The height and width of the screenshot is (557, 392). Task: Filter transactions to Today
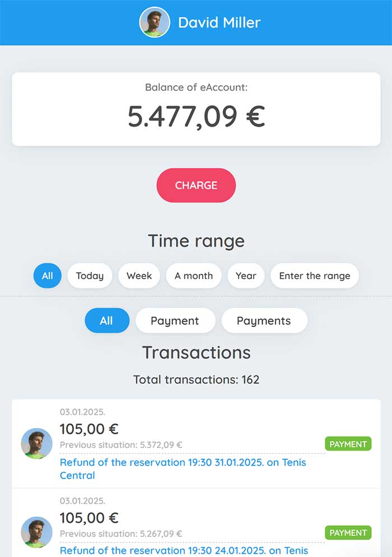click(x=90, y=276)
